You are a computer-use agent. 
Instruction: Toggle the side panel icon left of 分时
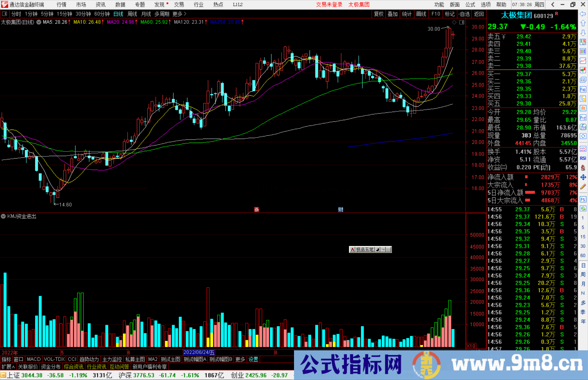[x=5, y=14]
